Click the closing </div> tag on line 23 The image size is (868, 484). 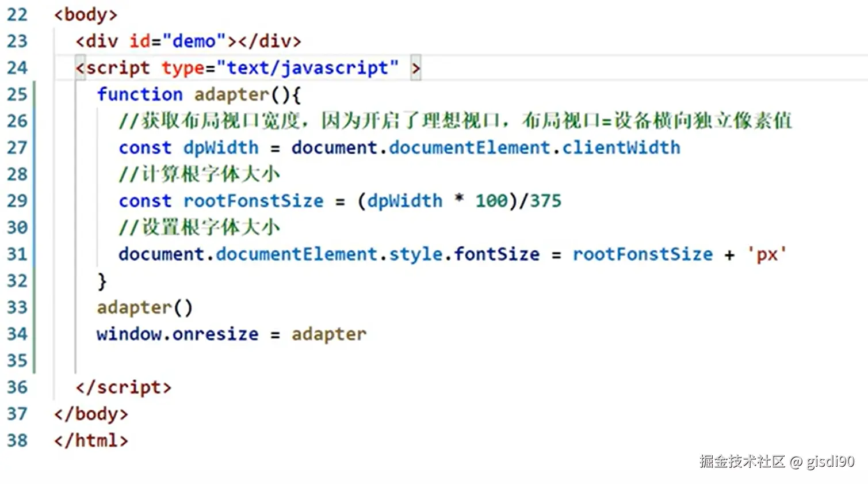(269, 41)
